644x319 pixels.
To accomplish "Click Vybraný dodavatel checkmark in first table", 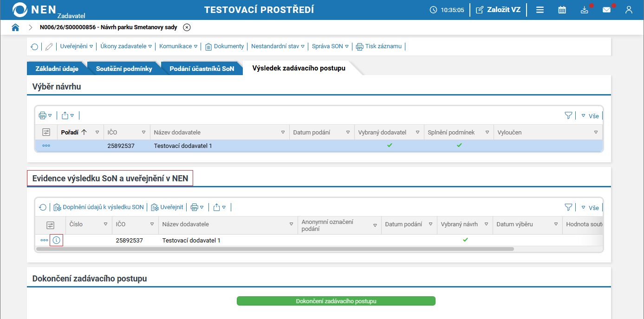I will click(390, 145).
